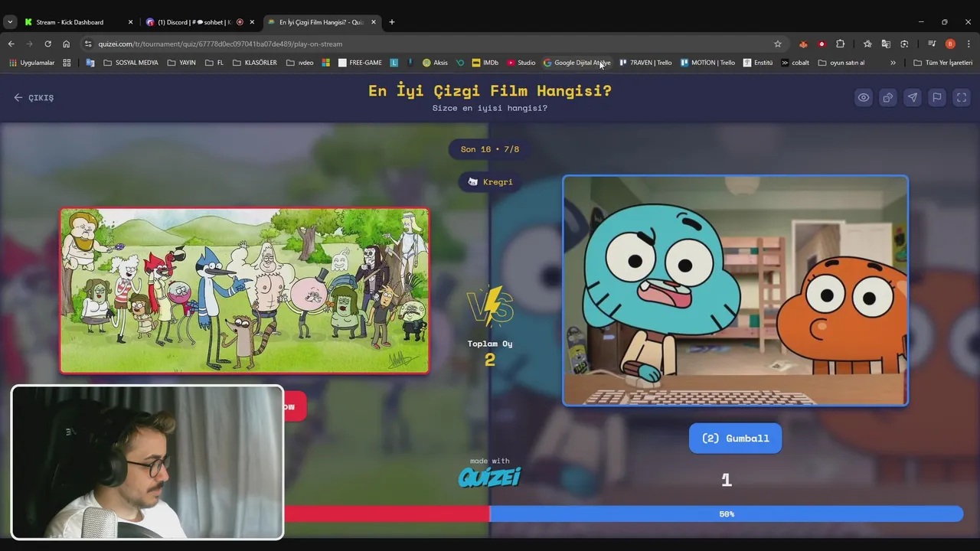Click the Google Translate toolbar icon
980x551 pixels.
point(886,44)
